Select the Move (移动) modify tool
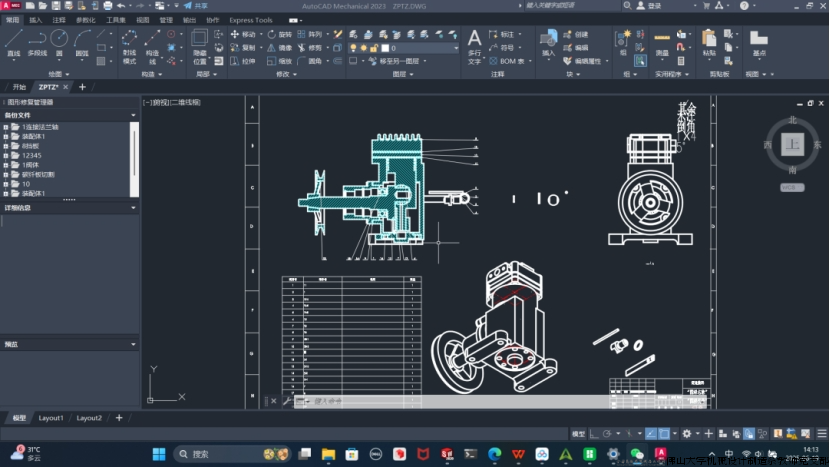Screen dimensions: 830x467 (x=243, y=34)
